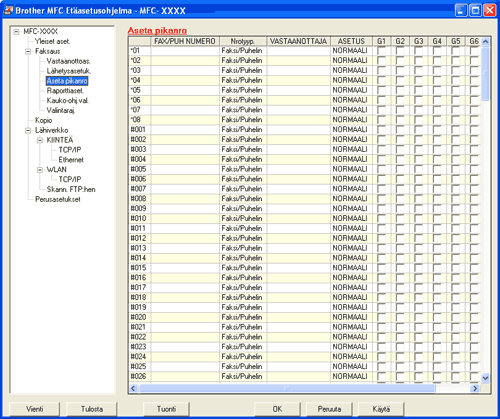Click FAX/PUH NUMERO cell for #001
This screenshot has width=500, height=419.
[185, 130]
